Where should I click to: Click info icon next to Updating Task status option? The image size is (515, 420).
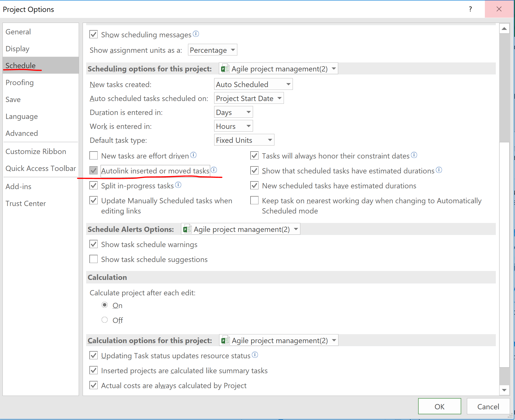point(255,355)
